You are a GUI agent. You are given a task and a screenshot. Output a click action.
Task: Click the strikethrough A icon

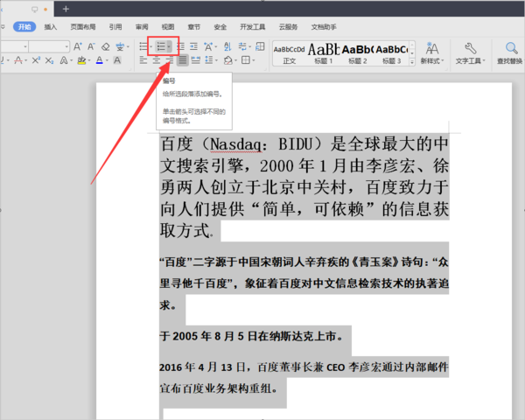(x=18, y=60)
